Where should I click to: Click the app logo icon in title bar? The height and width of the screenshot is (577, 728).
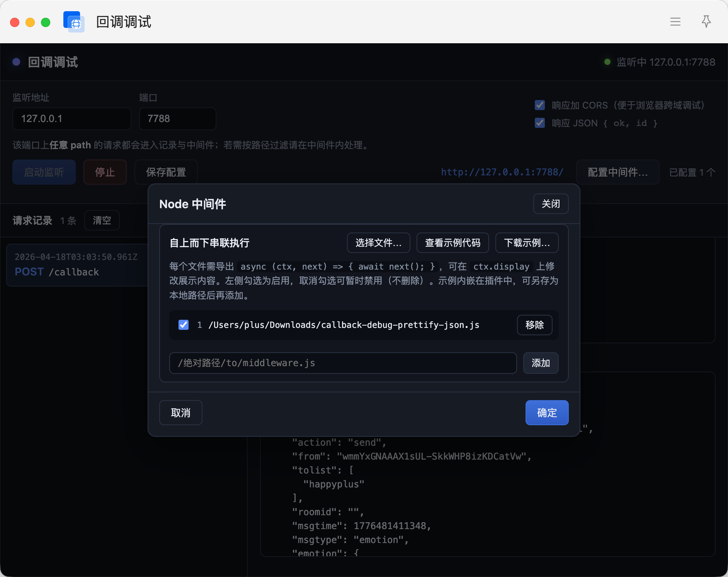[x=74, y=22]
